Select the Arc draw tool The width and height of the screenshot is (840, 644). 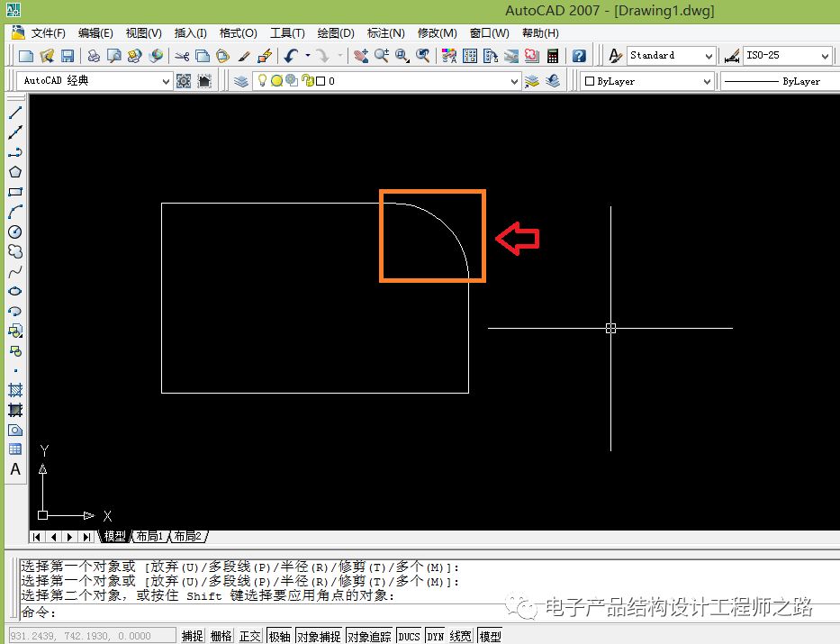click(x=15, y=212)
